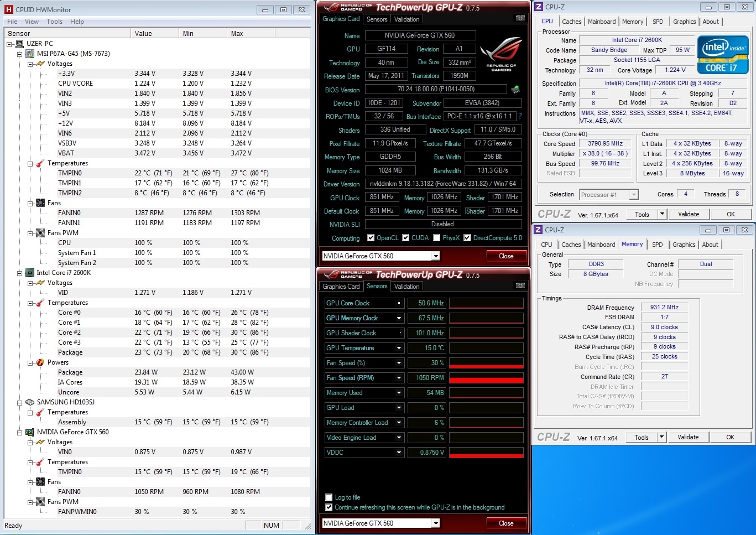This screenshot has width=756, height=535.
Task: Open the Tools menu in HWMonitor
Action: [x=54, y=22]
